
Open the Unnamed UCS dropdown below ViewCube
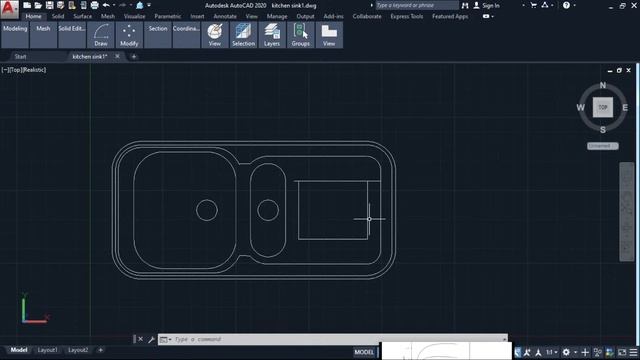click(x=603, y=146)
